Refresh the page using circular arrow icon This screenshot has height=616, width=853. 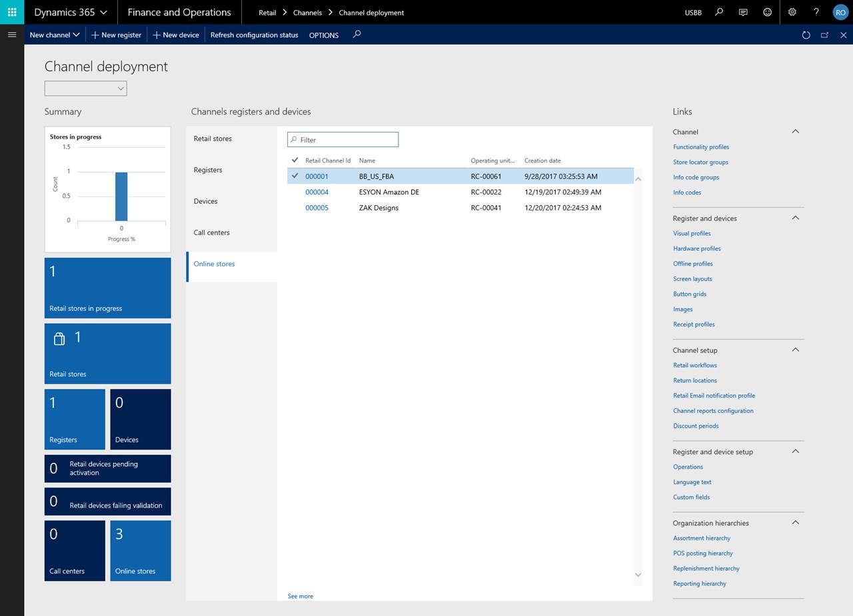tap(806, 35)
